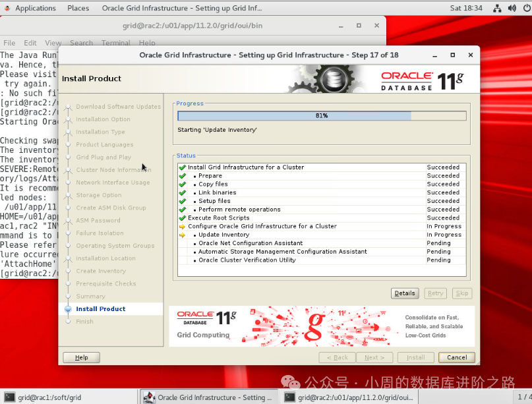Click Installation Option step in sidebar
Viewport: 532px width, 404px height.
[x=103, y=119]
